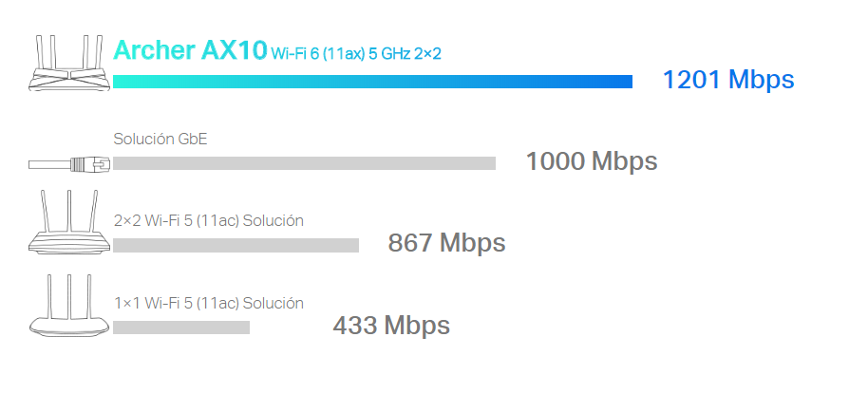Screen dimensions: 868x412
Task: Select the Archer AX10 heading text
Action: point(190,50)
